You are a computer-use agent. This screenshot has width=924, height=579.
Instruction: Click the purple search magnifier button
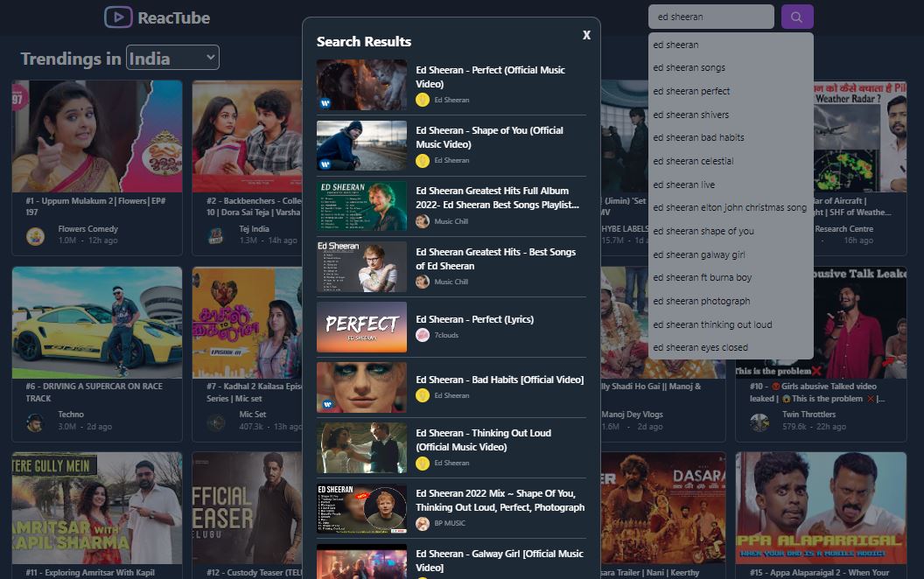coord(797,17)
